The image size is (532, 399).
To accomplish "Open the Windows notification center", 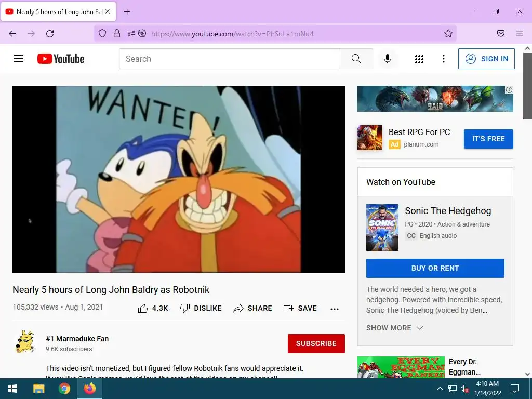I will [x=515, y=389].
